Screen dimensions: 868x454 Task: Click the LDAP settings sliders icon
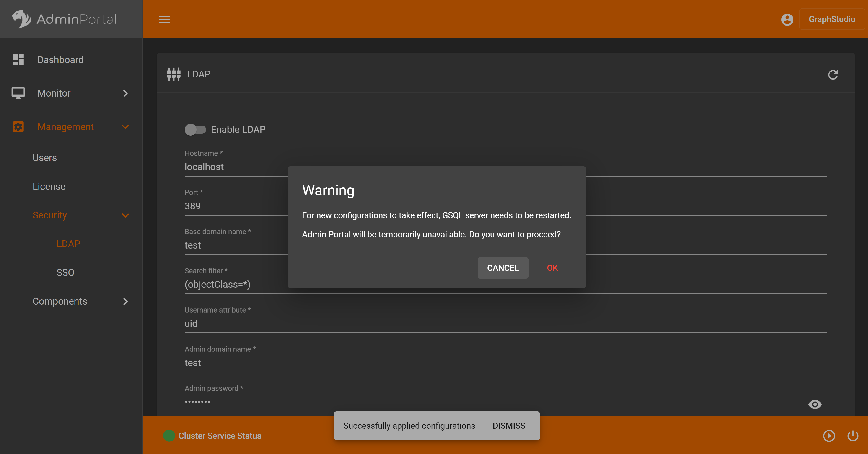[x=174, y=74]
